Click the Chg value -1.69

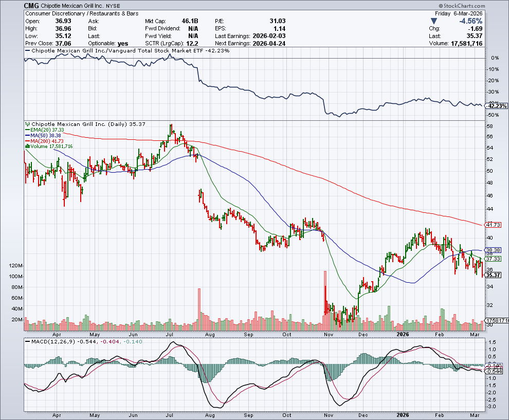coord(475,29)
